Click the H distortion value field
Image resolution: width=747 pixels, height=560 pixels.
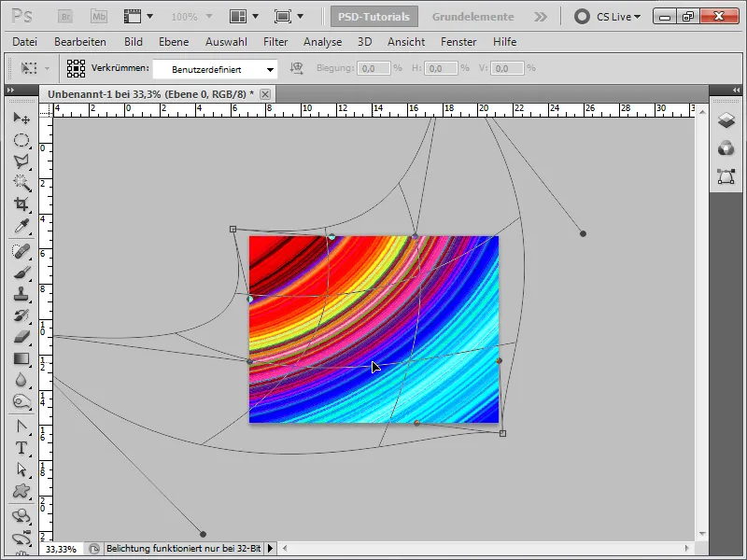[x=441, y=68]
